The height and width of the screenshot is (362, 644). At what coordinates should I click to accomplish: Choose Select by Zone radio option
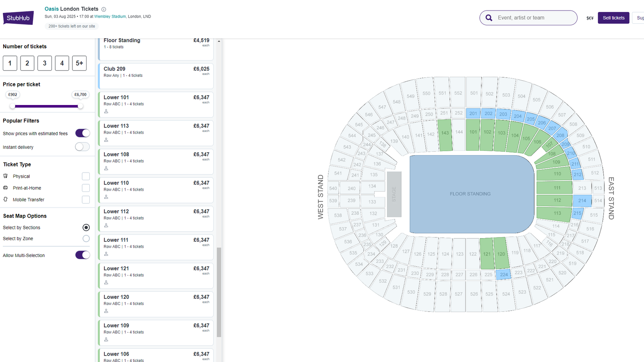86,239
